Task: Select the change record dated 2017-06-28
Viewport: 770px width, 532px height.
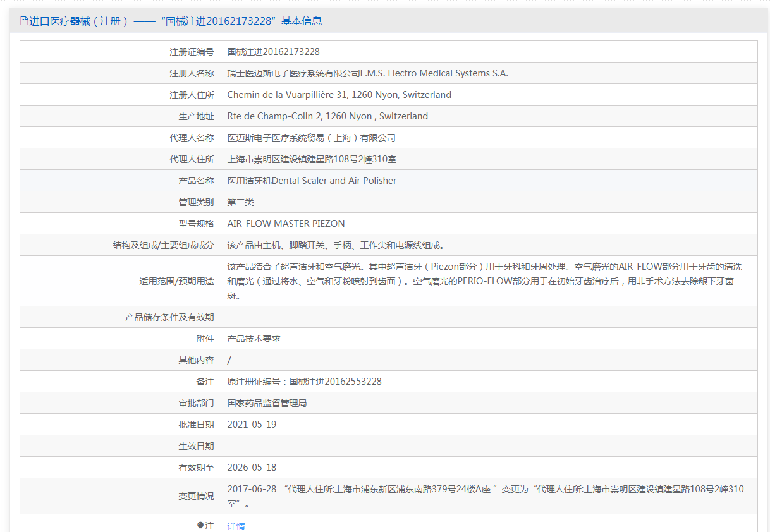Action: (486, 497)
